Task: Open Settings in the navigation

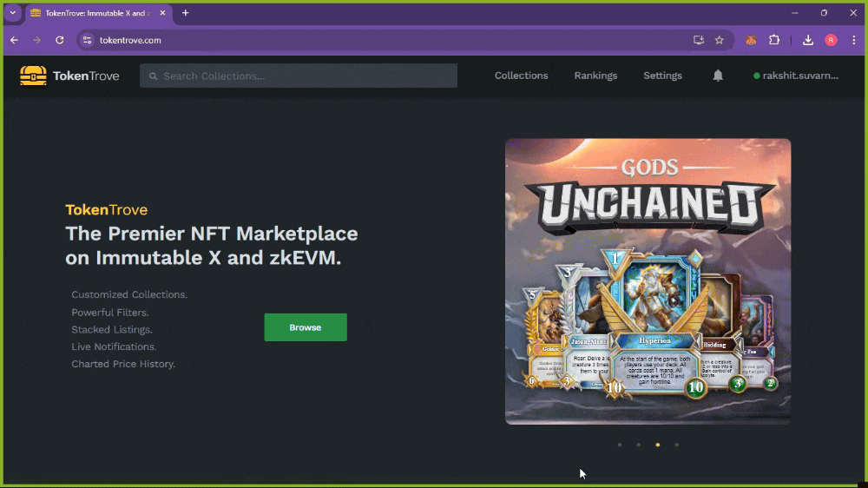Action: coord(662,76)
